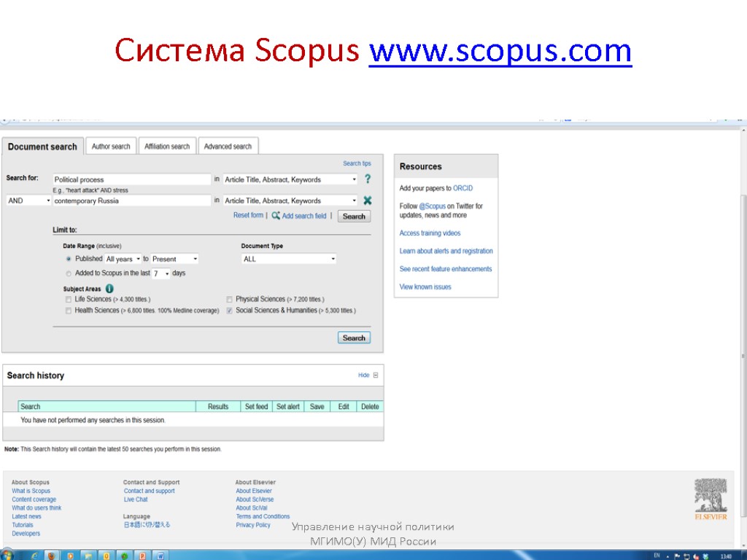Open the Windows Start button
Screen dimensions: 747x560
click(x=7, y=555)
